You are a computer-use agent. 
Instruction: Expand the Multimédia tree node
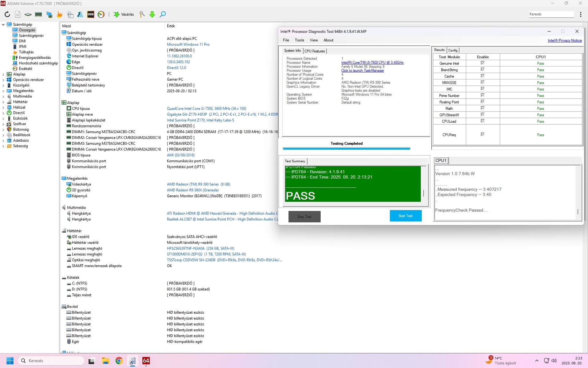3,96
